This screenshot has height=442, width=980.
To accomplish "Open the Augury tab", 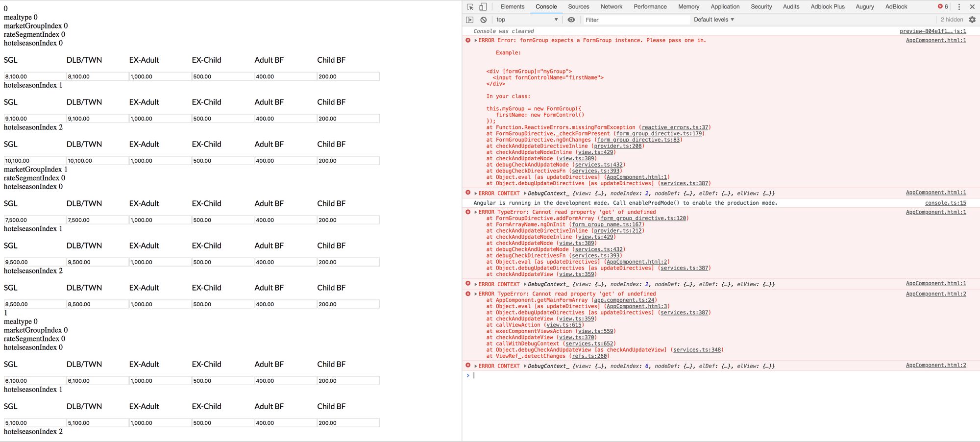I will pyautogui.click(x=864, y=7).
